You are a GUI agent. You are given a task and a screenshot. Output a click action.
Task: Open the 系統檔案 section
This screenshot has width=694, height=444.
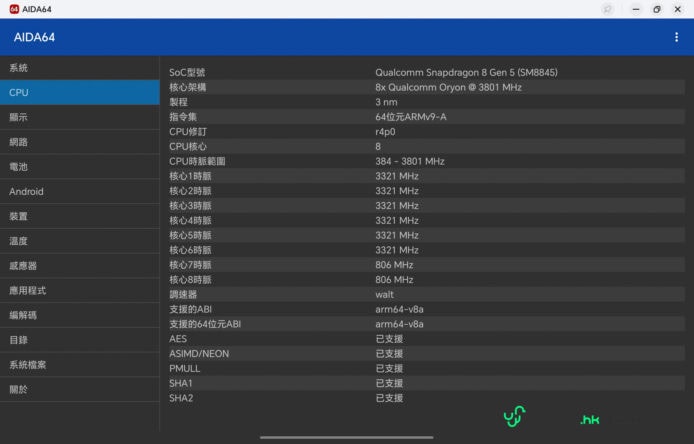point(80,365)
